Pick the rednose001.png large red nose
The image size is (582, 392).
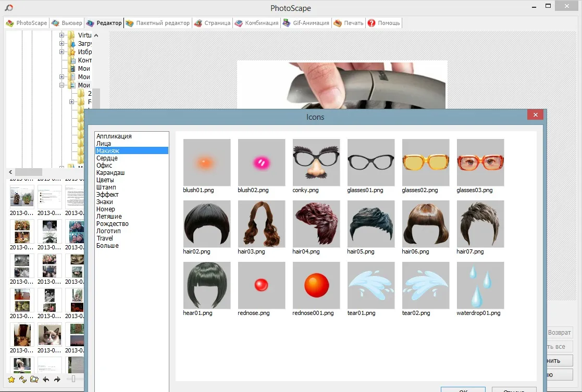click(316, 285)
